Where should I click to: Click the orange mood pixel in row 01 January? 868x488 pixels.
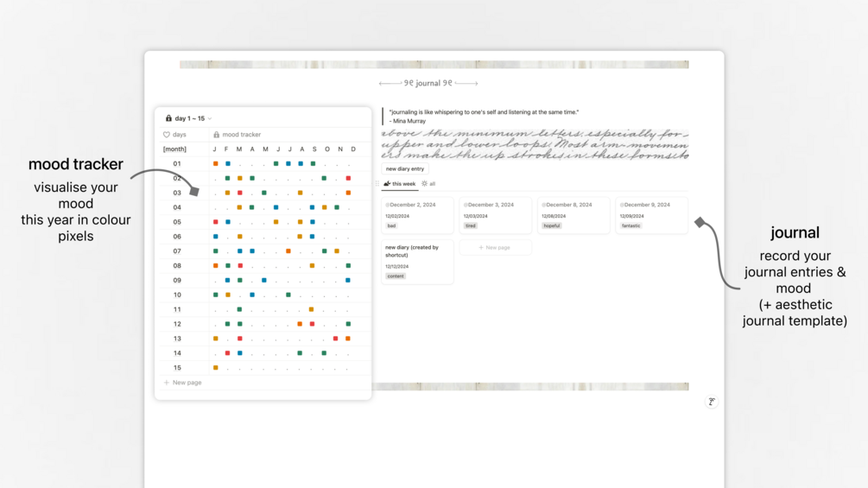(x=215, y=164)
